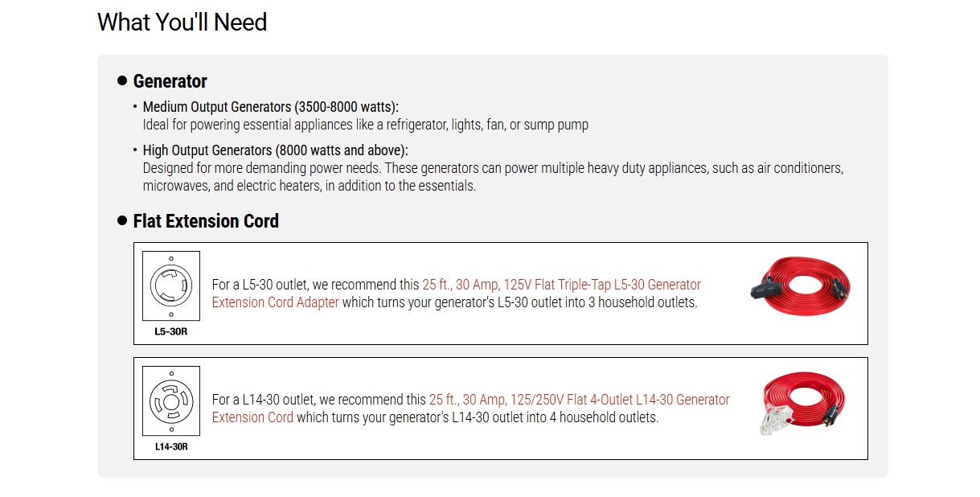This screenshot has height=497, width=980.
Task: Open the 25 ft. Flat 4-Outlet L14-30 link
Action: pyautogui.click(x=579, y=400)
